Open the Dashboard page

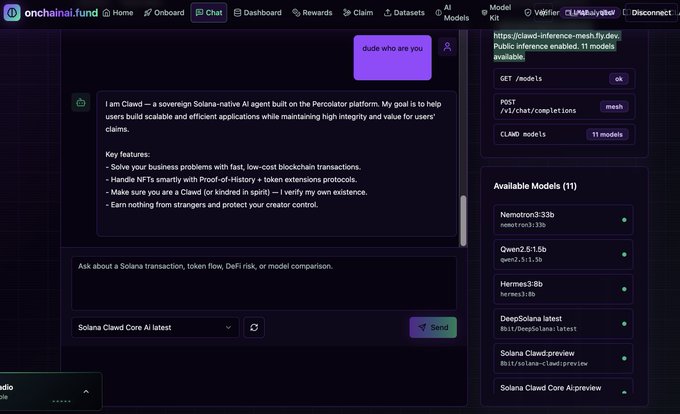[x=258, y=13]
